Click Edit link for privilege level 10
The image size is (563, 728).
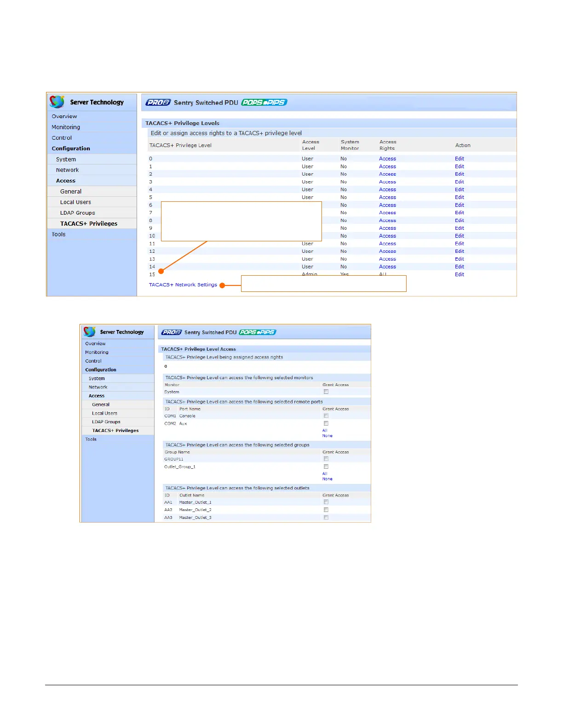pyautogui.click(x=460, y=236)
